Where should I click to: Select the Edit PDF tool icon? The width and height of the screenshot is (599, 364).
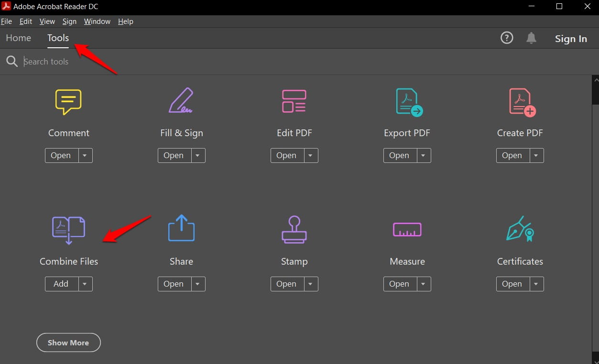pos(294,101)
